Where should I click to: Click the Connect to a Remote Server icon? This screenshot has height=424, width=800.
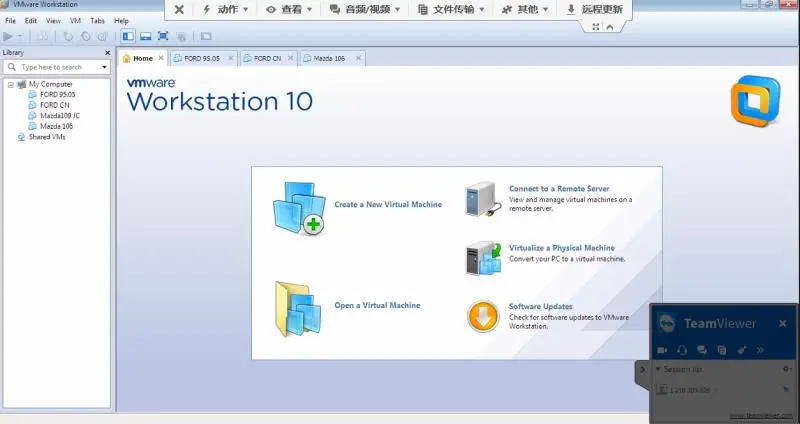click(481, 199)
